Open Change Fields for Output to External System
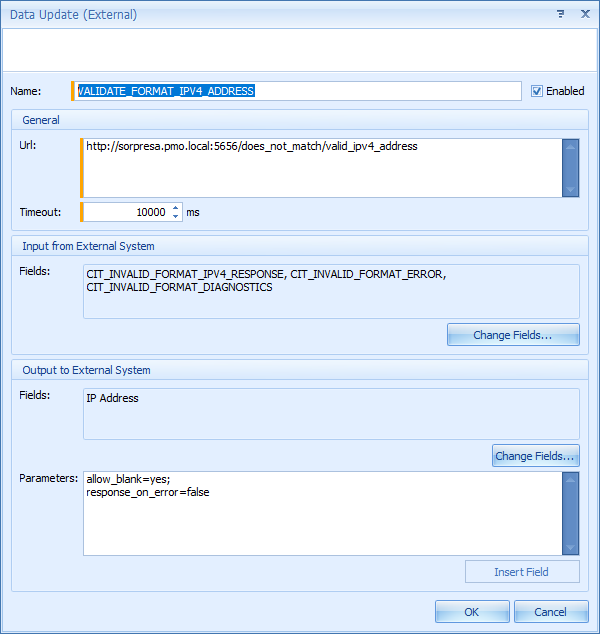 [x=535, y=456]
